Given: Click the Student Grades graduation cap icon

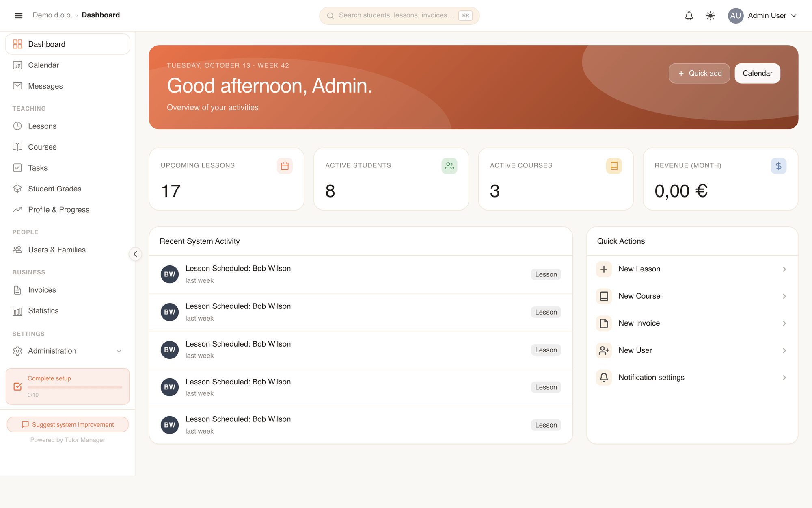Looking at the screenshot, I should [x=17, y=189].
